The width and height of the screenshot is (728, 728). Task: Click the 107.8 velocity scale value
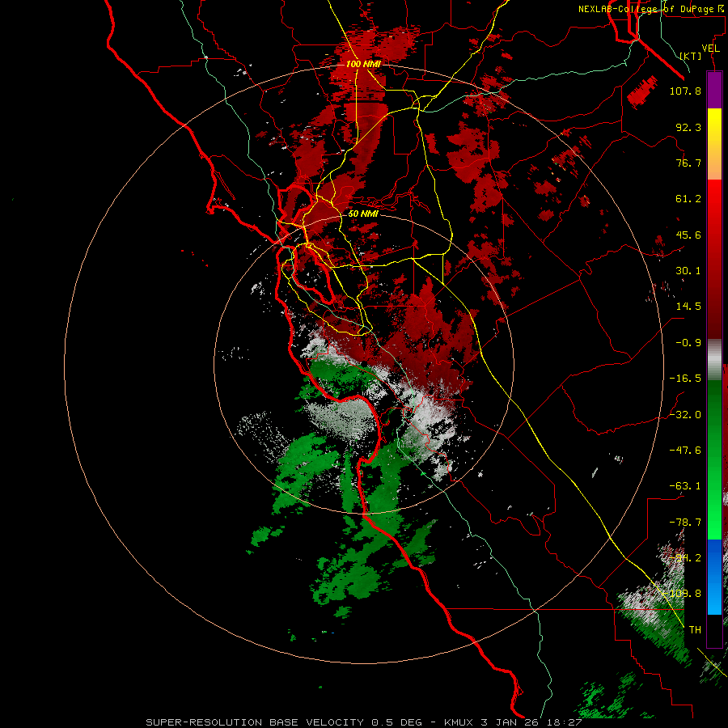pos(685,91)
